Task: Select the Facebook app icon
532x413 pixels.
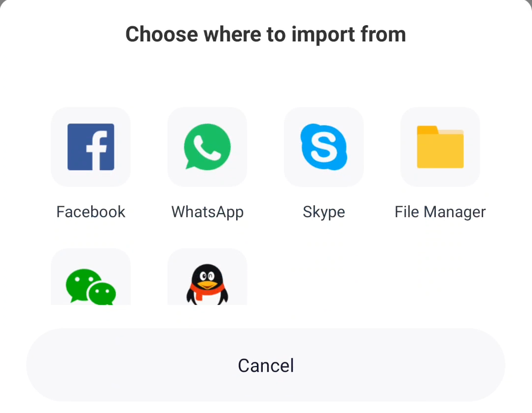Action: [91, 147]
